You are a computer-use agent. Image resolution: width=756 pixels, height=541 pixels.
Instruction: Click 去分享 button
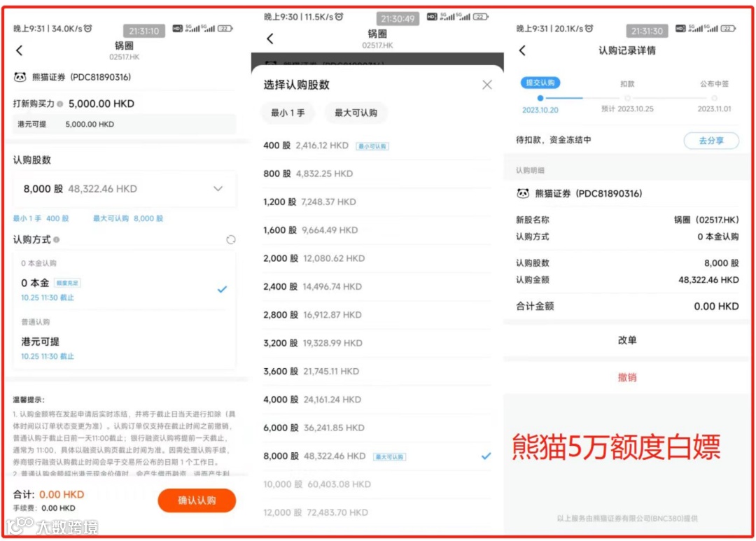pos(711,140)
